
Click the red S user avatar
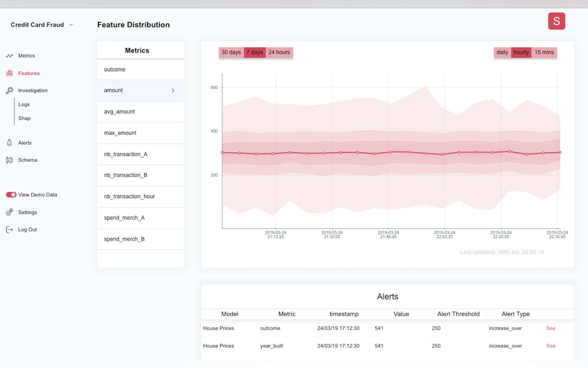(556, 21)
